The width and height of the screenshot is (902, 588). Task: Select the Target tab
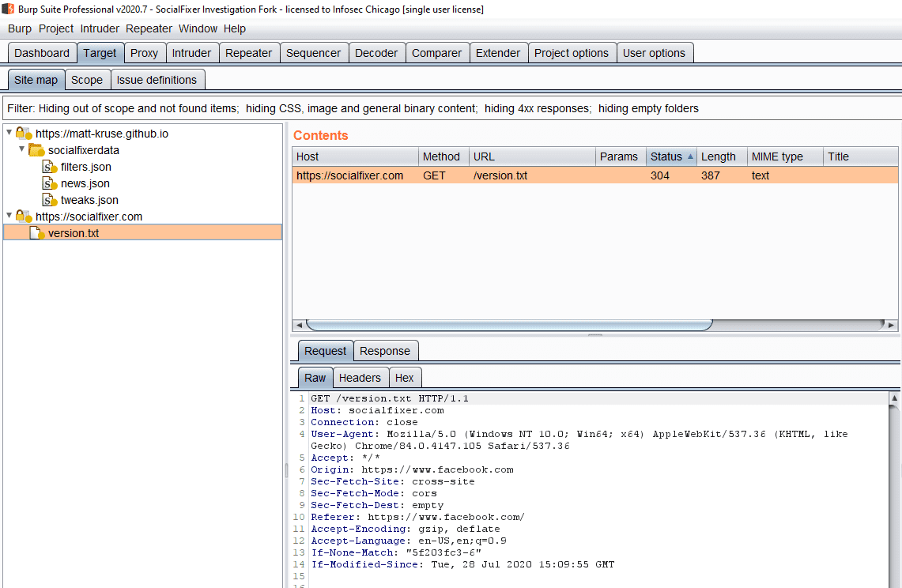pos(100,53)
